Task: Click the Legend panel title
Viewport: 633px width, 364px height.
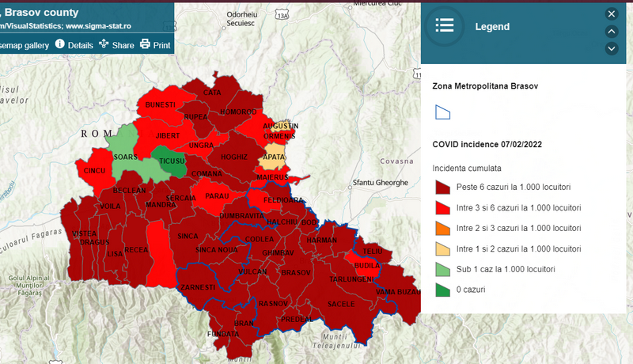Action: pos(492,26)
